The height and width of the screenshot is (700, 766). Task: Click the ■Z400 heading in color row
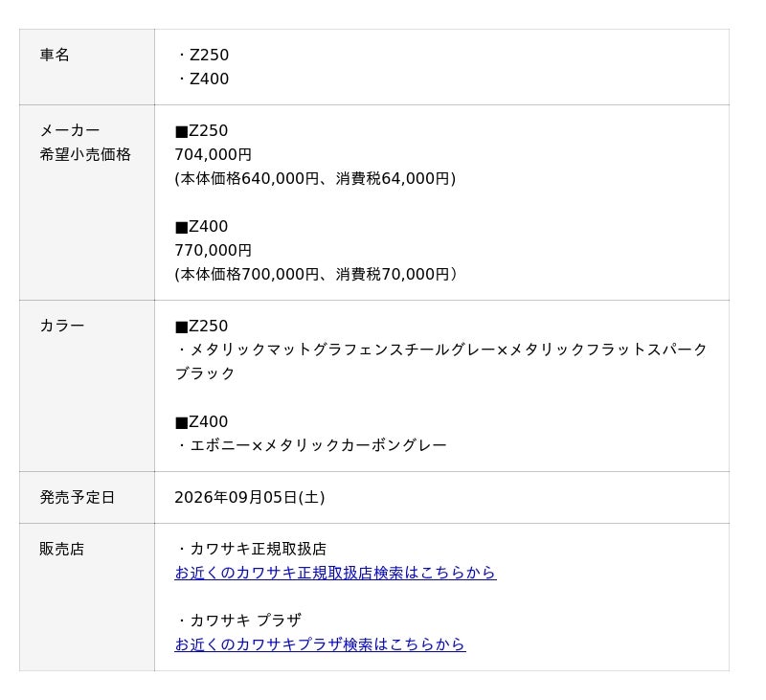(201, 421)
